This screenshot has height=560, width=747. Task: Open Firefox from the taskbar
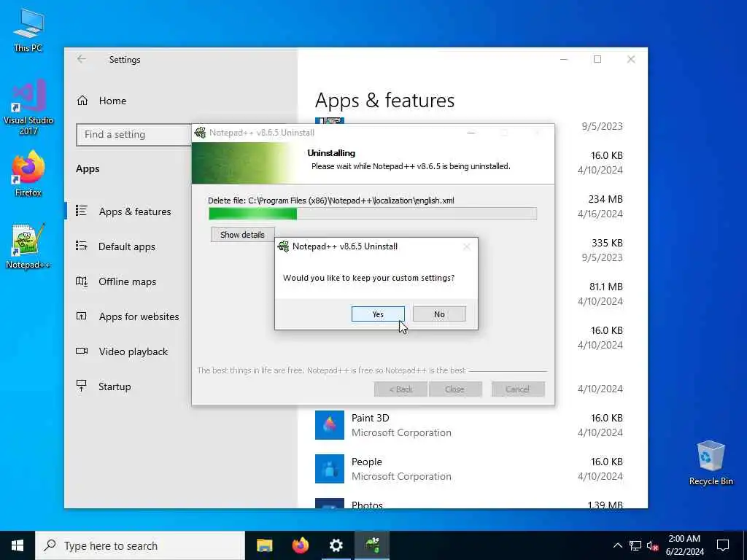pyautogui.click(x=300, y=545)
